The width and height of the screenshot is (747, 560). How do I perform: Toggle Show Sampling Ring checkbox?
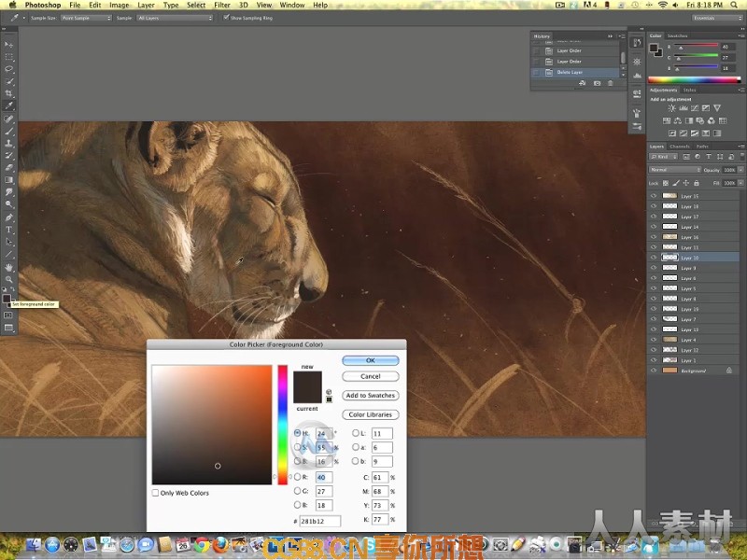pos(226,18)
